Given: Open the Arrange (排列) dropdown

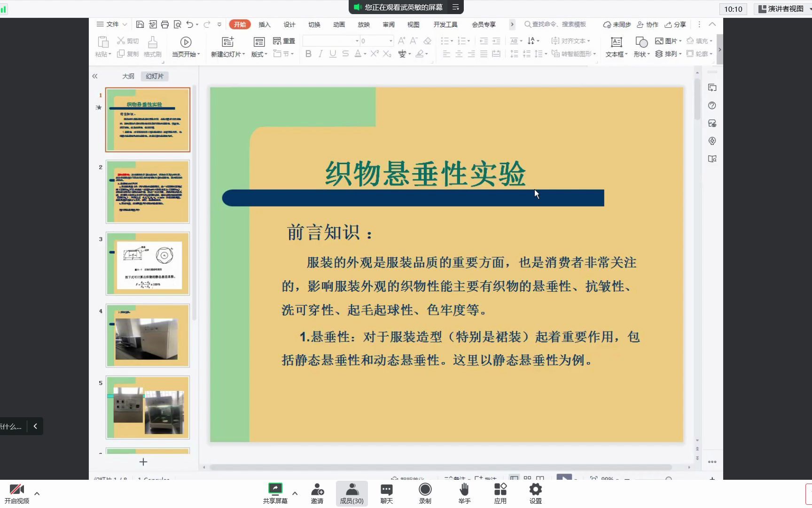Looking at the screenshot, I should point(668,54).
